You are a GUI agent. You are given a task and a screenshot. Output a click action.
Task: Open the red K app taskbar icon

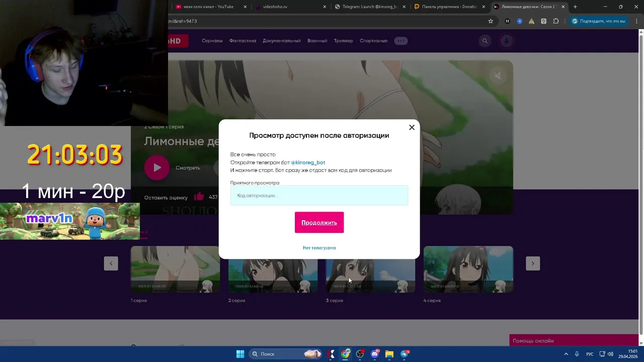coord(331,354)
